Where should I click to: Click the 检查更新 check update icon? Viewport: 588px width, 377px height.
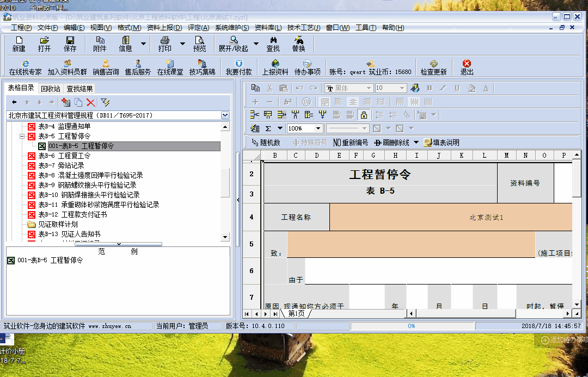click(433, 67)
